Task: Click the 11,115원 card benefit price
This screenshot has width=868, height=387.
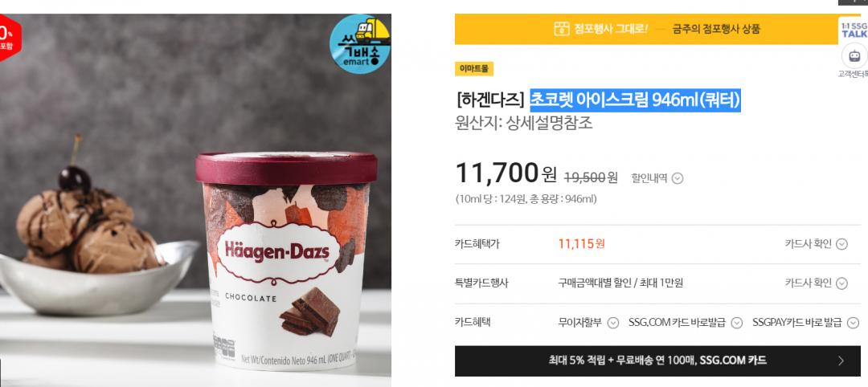Action: point(581,244)
